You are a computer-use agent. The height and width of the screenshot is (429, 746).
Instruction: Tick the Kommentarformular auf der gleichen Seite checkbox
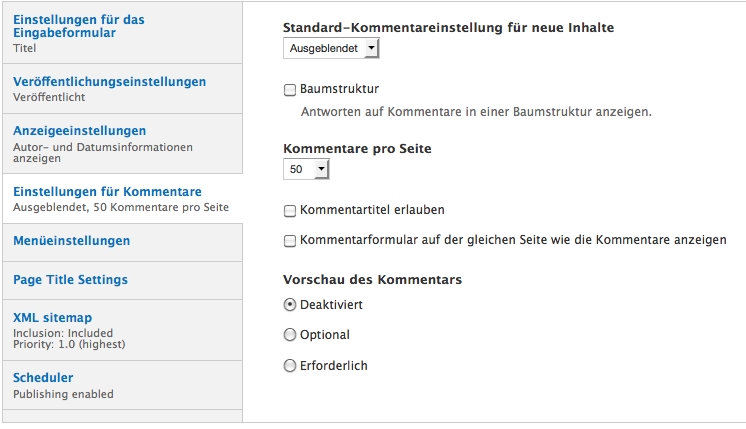[x=290, y=241]
